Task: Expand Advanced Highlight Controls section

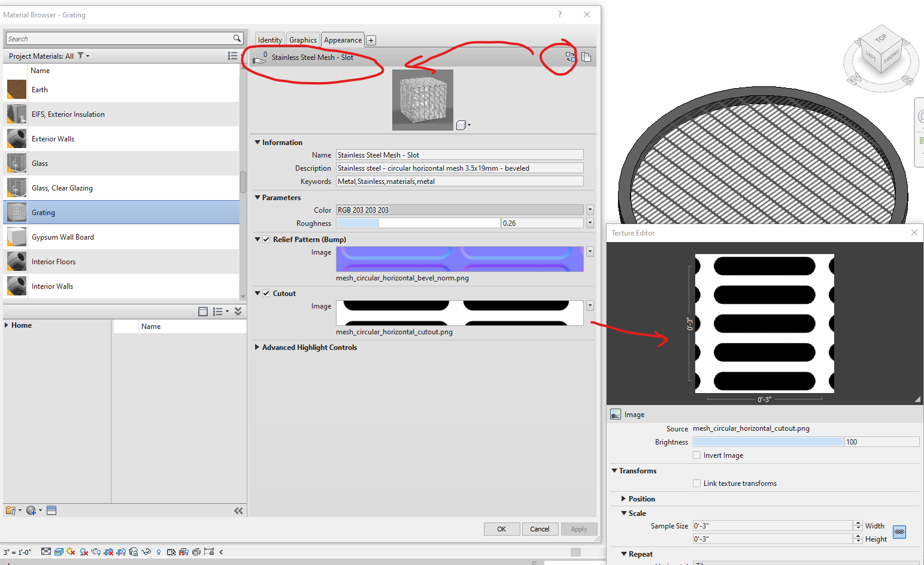Action: [x=257, y=347]
